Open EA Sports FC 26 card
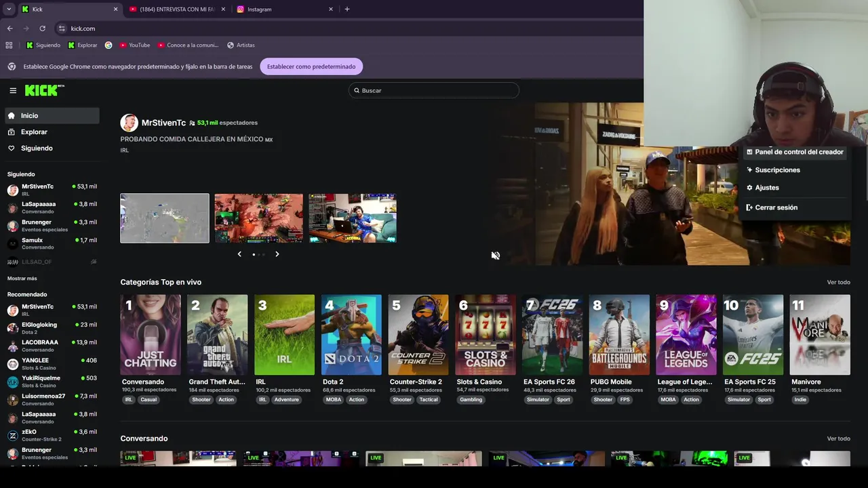Screen dimensions: 868x488 coord(552,335)
